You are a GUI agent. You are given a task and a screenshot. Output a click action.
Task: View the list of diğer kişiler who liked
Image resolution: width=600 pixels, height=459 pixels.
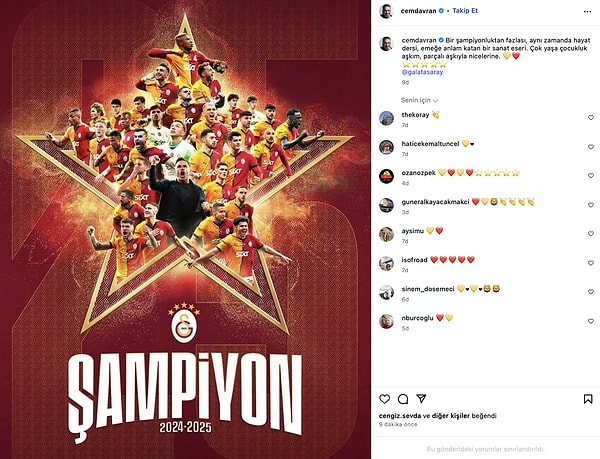coord(449,416)
